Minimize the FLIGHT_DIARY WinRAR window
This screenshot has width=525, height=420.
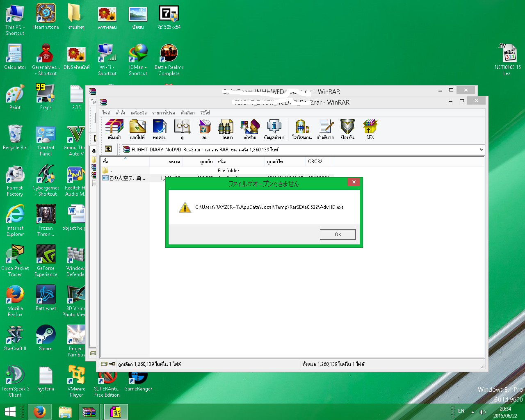451,101
